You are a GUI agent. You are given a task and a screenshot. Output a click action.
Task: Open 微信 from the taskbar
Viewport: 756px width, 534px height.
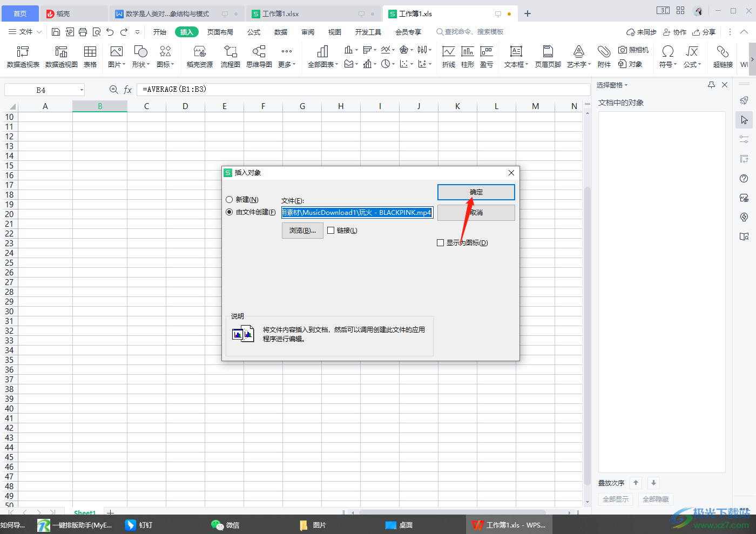point(226,525)
